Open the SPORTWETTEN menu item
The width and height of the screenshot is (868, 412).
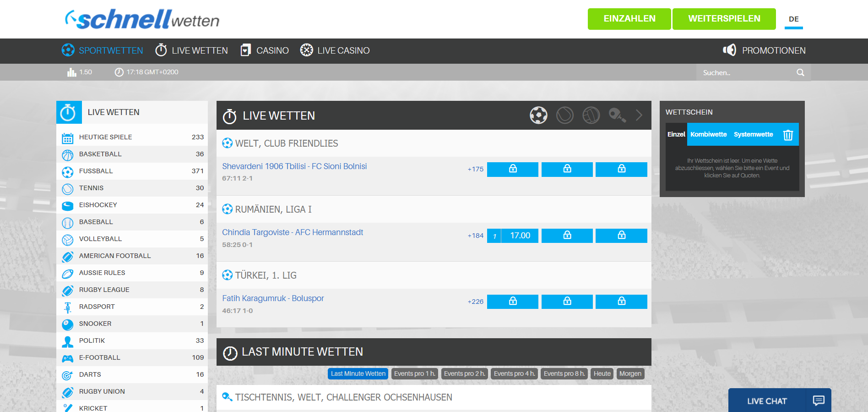coord(103,50)
